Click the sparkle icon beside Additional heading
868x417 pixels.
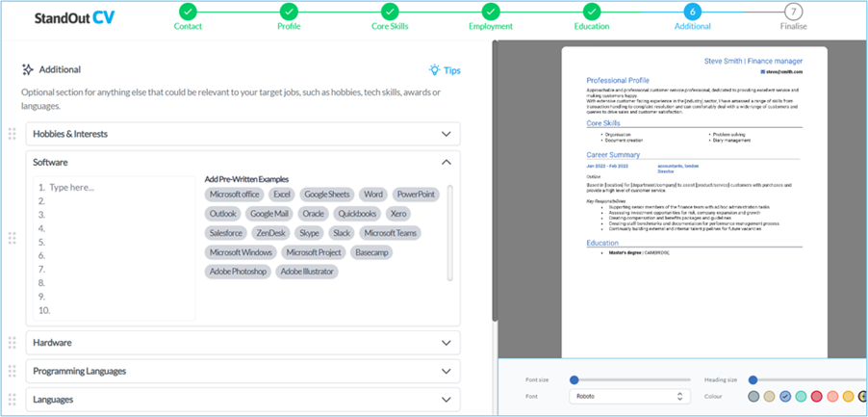pos(28,69)
